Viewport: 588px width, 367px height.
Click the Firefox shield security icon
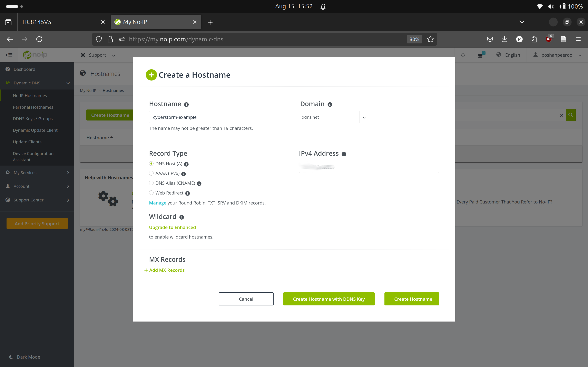tap(99, 39)
